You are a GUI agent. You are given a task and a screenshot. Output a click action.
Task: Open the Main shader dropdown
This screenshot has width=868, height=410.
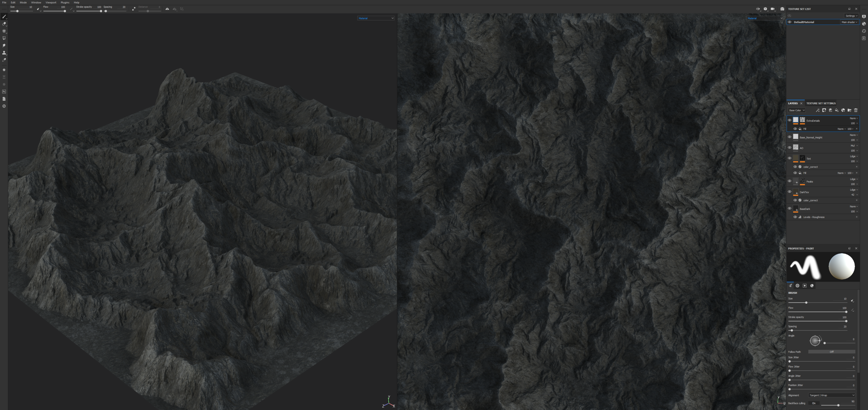pos(849,22)
